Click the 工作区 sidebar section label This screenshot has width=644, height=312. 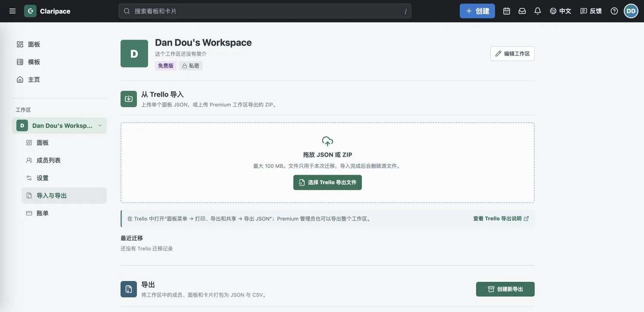click(x=23, y=110)
